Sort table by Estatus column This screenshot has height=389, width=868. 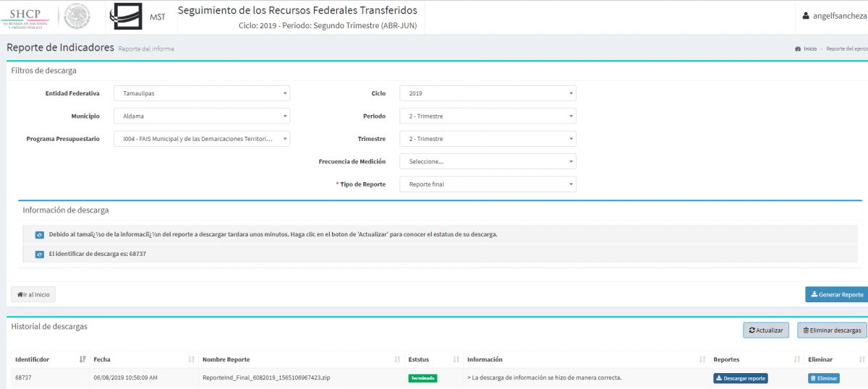click(456, 359)
